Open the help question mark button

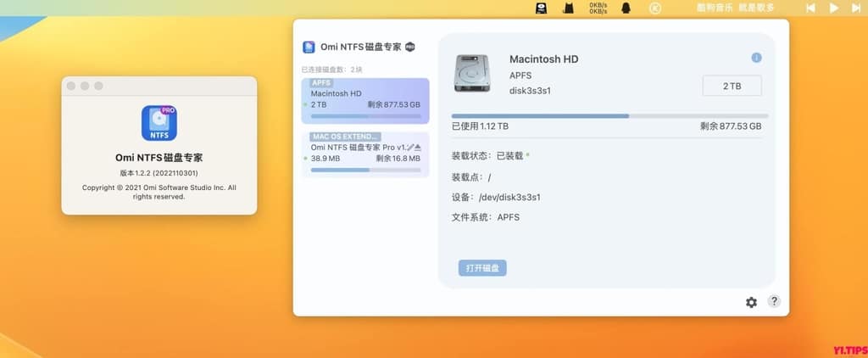tap(774, 301)
